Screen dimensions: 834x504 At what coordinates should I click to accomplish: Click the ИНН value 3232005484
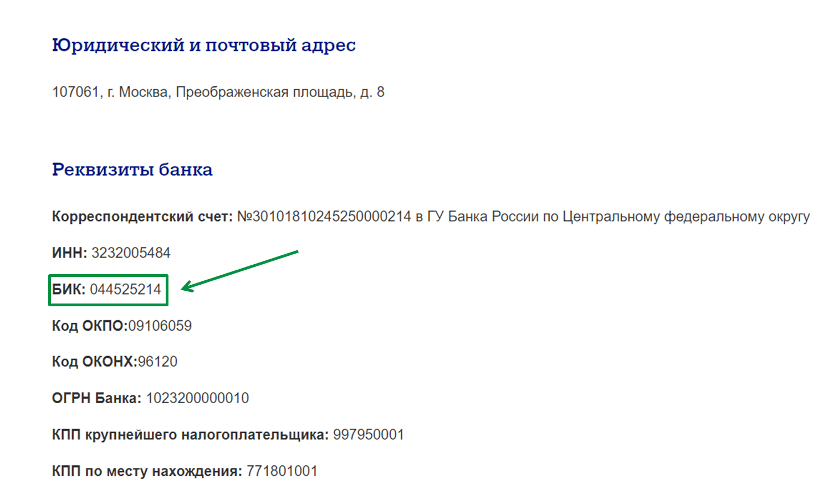pyautogui.click(x=131, y=253)
